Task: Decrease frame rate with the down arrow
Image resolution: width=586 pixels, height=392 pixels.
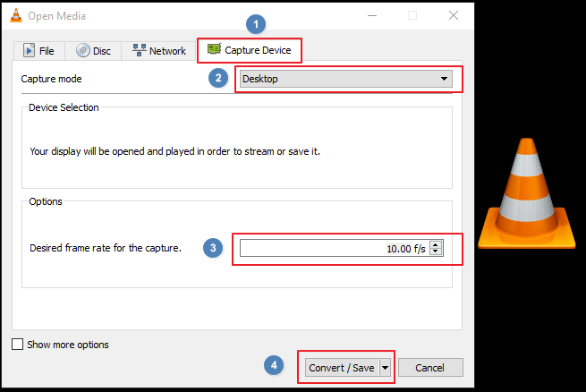Action: pyautogui.click(x=436, y=251)
